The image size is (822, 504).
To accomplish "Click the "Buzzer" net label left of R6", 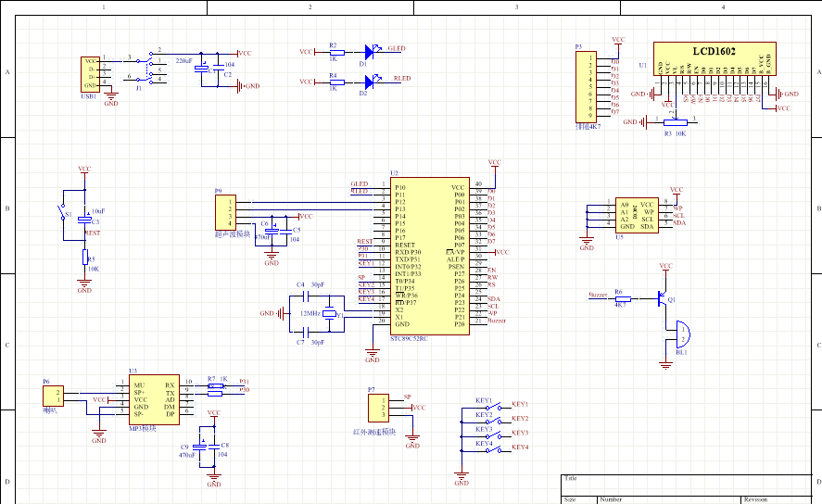I will pyautogui.click(x=598, y=295).
